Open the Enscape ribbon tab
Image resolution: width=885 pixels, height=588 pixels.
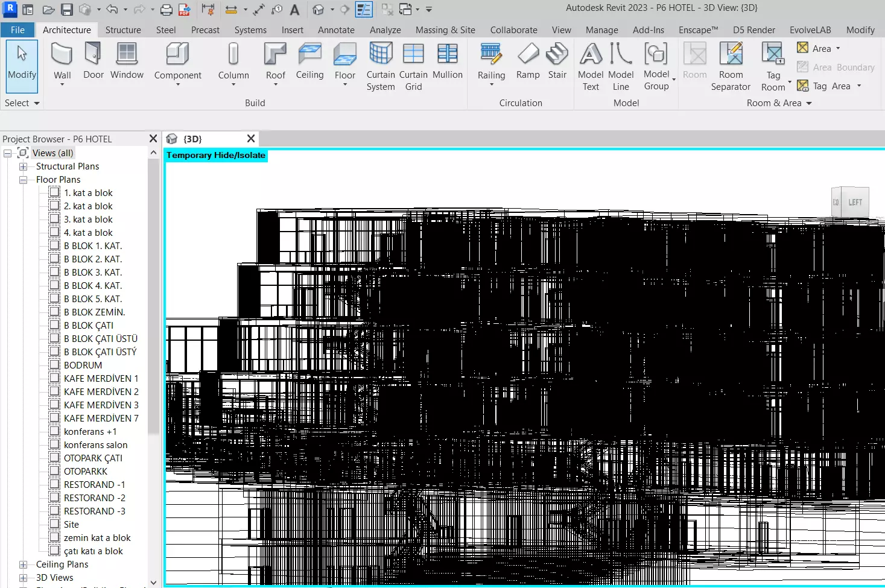pos(698,30)
